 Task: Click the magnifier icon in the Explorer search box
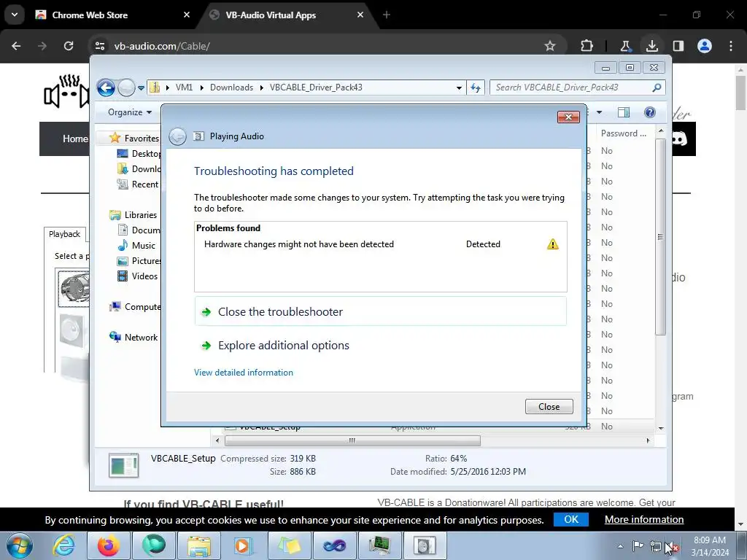(657, 87)
